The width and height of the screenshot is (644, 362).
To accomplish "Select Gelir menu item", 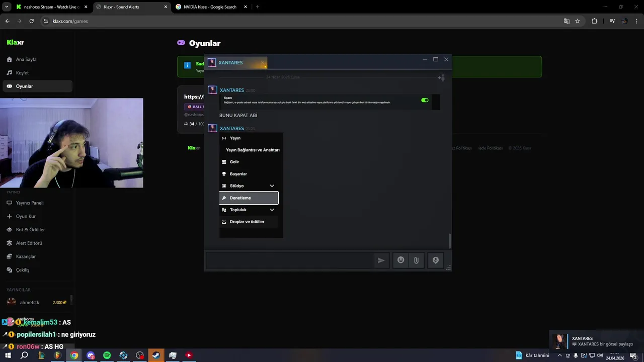I will pos(250,162).
